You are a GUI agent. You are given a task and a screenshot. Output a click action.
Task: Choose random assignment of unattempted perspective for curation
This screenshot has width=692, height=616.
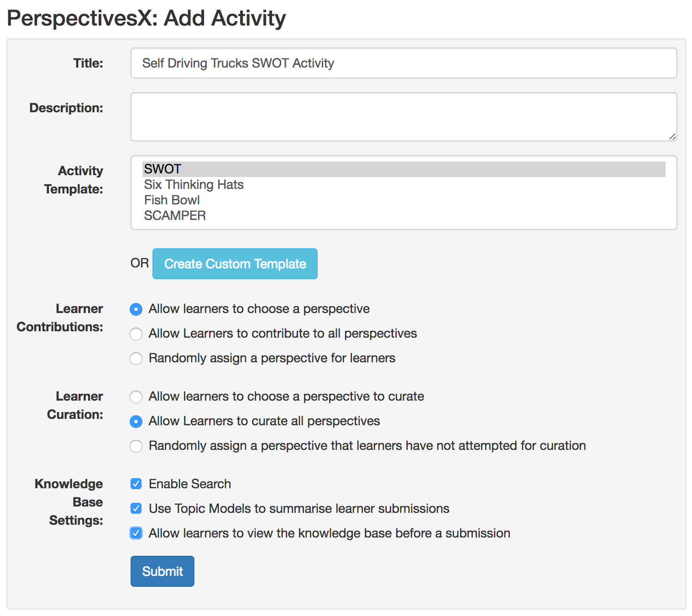[x=136, y=446]
